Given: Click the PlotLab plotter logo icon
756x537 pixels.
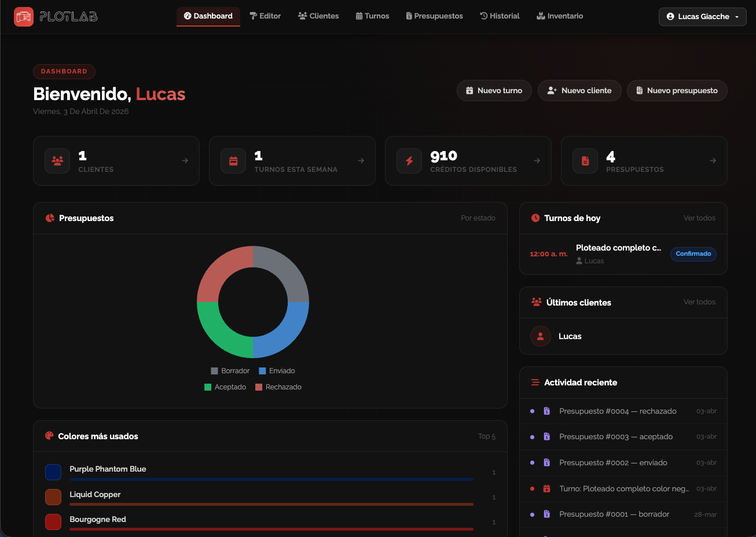Looking at the screenshot, I should tap(23, 16).
